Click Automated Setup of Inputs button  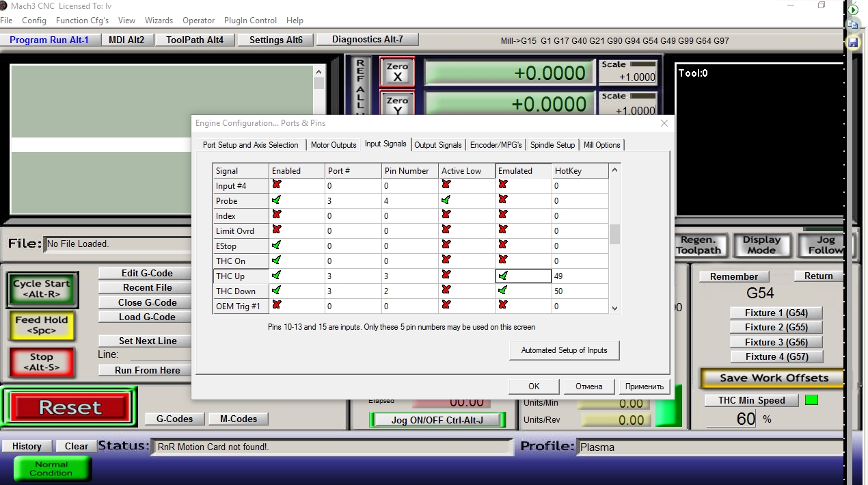565,350
